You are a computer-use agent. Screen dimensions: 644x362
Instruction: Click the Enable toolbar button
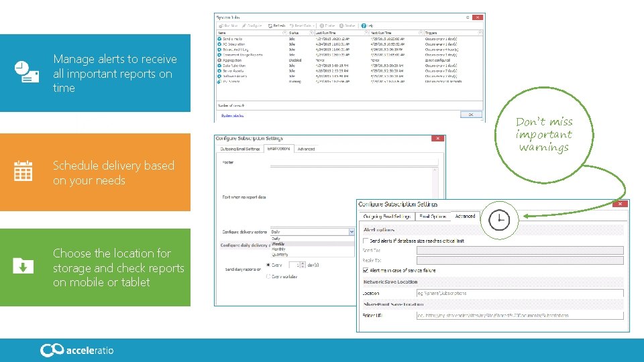(327, 26)
